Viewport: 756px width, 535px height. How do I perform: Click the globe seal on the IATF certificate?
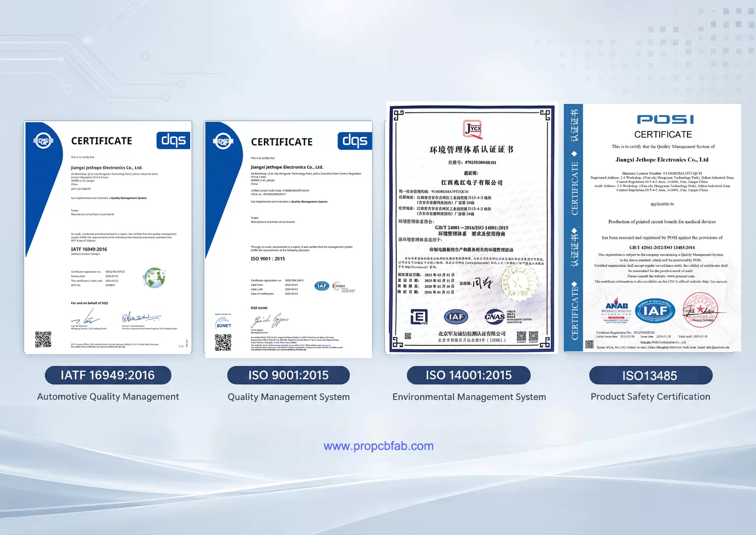[154, 277]
